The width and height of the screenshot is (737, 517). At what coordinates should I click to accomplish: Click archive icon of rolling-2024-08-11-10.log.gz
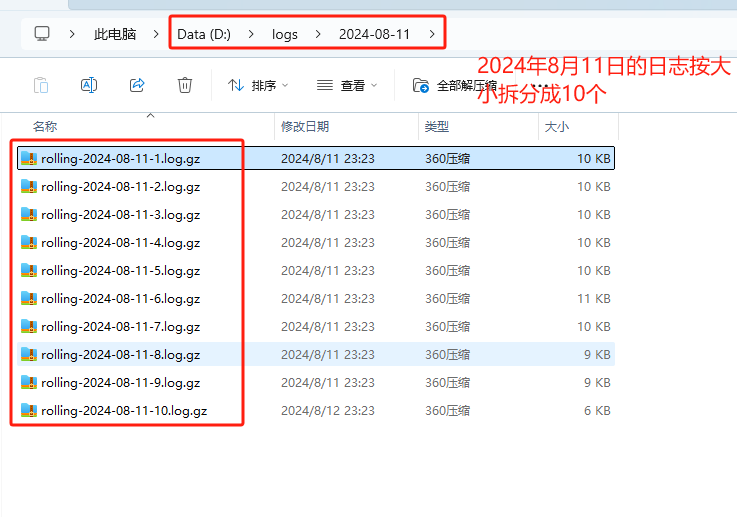pos(29,410)
